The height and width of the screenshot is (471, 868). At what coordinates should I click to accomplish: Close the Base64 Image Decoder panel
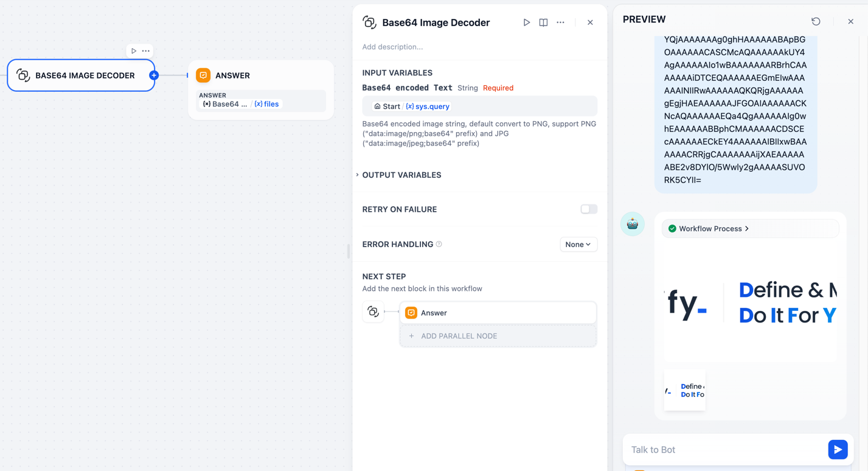[590, 23]
